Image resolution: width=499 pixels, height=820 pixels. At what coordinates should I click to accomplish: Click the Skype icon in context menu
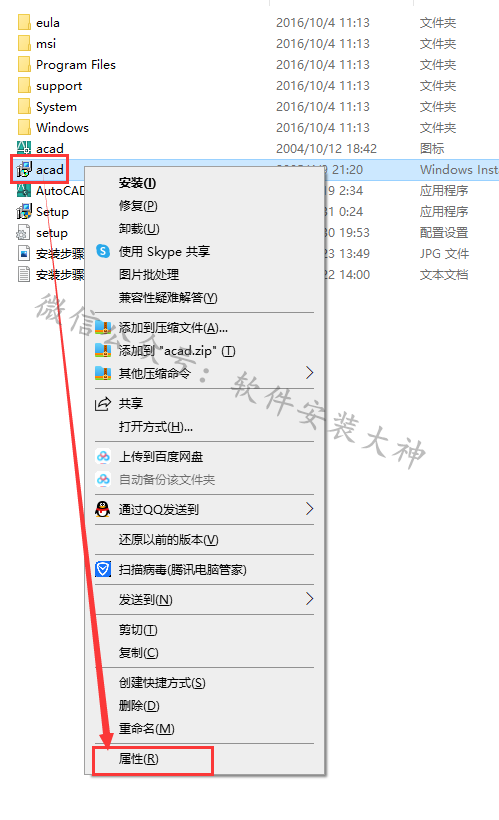point(103,252)
